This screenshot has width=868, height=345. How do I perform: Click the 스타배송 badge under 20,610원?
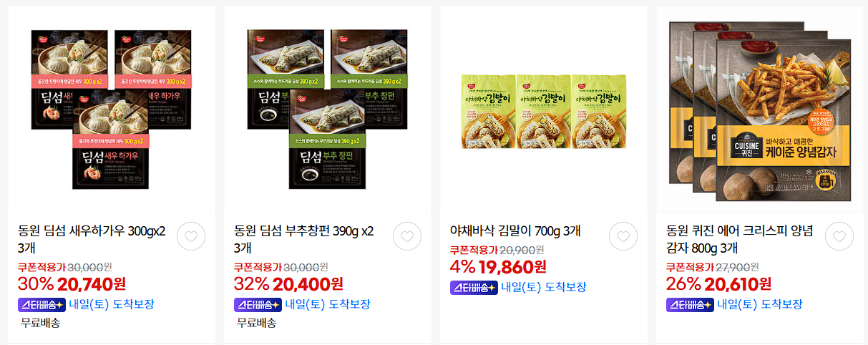(690, 304)
